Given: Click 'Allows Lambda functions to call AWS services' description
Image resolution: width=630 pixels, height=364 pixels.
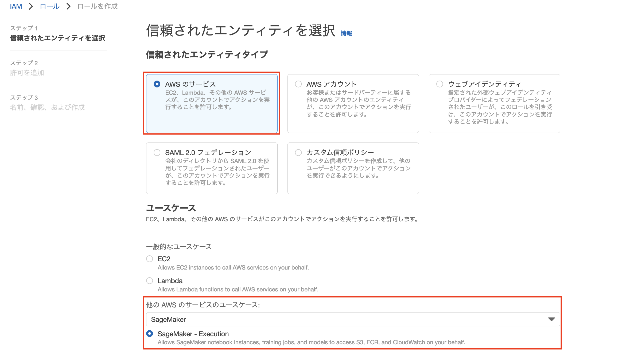Looking at the screenshot, I should (238, 290).
